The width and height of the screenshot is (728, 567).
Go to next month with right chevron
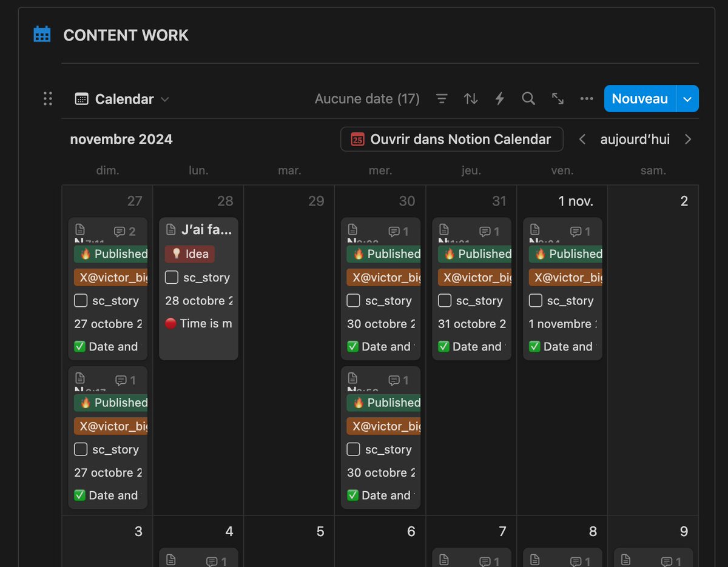(x=688, y=139)
